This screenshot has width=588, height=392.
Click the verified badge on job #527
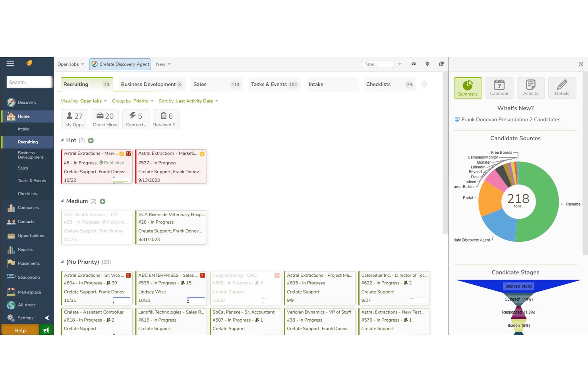[x=202, y=154]
